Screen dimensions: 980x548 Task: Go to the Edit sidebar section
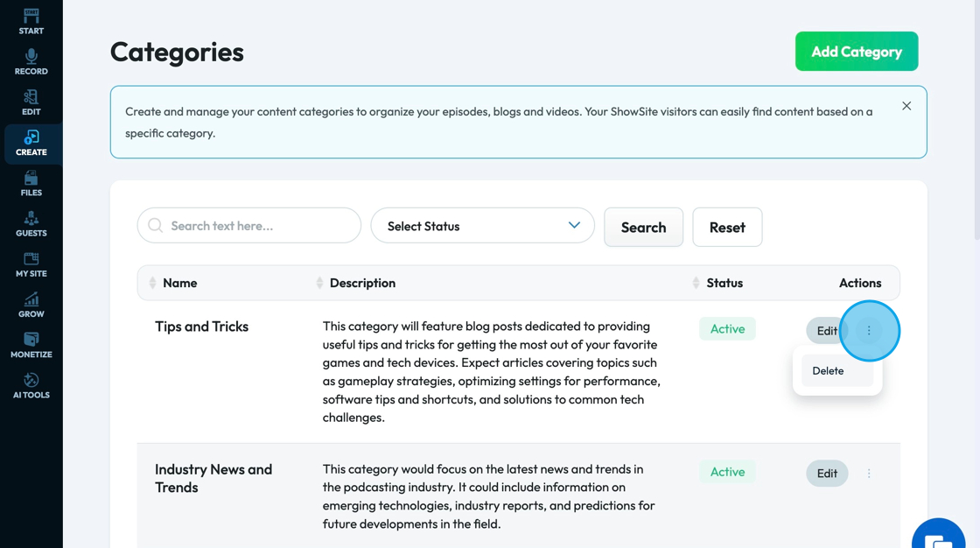pos(31,102)
